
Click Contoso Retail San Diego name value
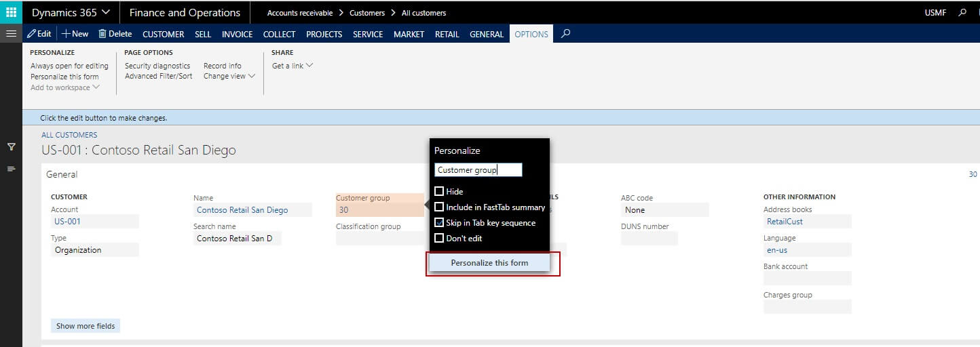tap(242, 210)
